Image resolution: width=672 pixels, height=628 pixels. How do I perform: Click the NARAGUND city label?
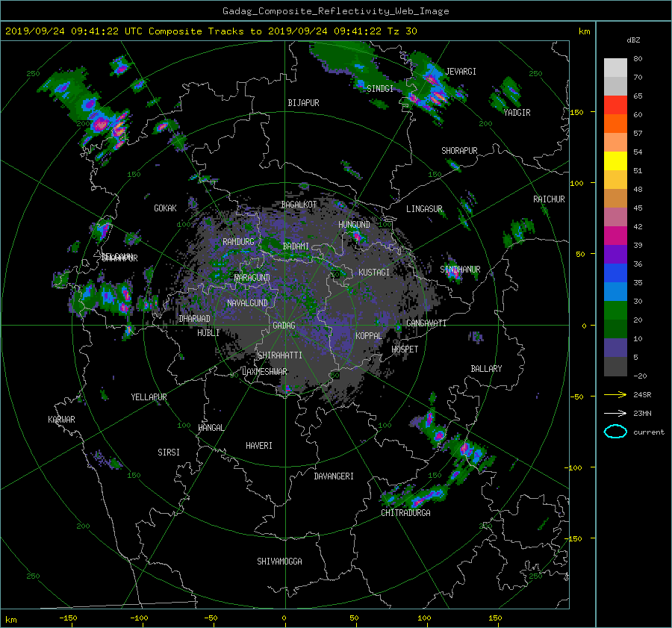[x=252, y=278]
